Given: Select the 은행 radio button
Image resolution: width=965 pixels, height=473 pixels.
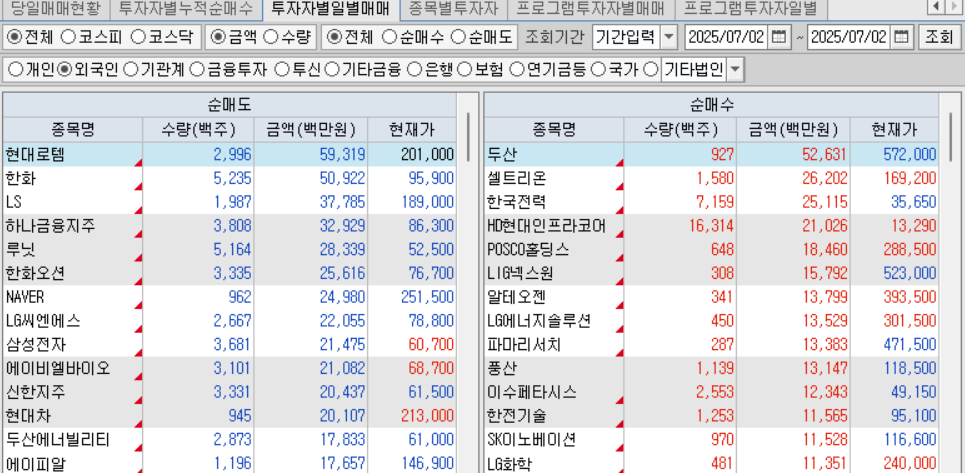Looking at the screenshot, I should point(415,70).
